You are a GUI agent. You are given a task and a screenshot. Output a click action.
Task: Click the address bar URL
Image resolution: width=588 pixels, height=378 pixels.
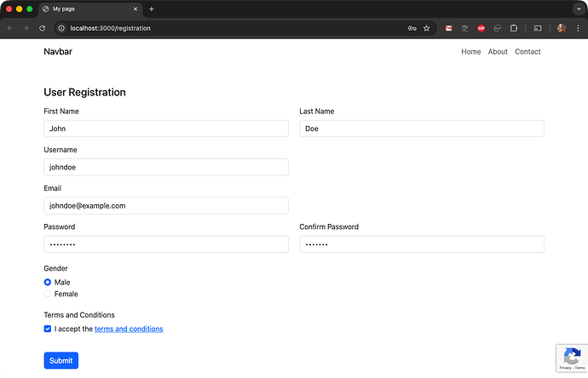pyautogui.click(x=110, y=28)
